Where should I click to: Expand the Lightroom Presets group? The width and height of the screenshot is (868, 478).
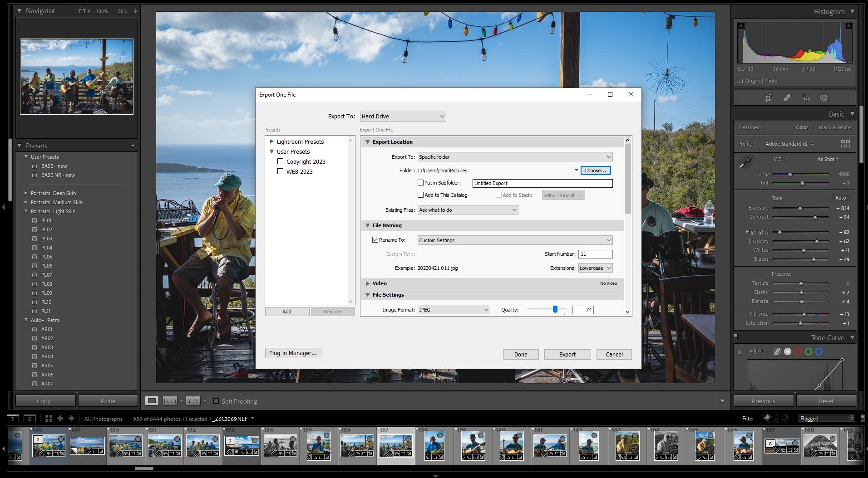coord(272,141)
